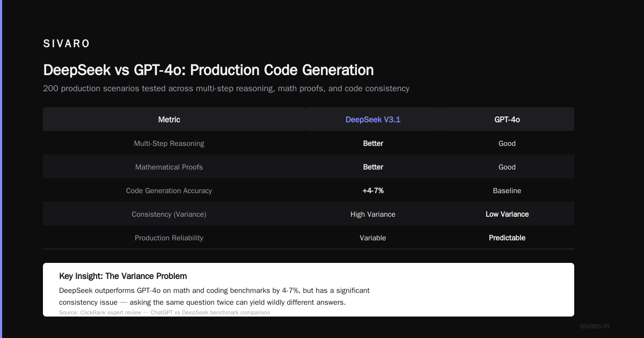Open the sivaro.in link
This screenshot has height=338, width=644.
(x=595, y=326)
